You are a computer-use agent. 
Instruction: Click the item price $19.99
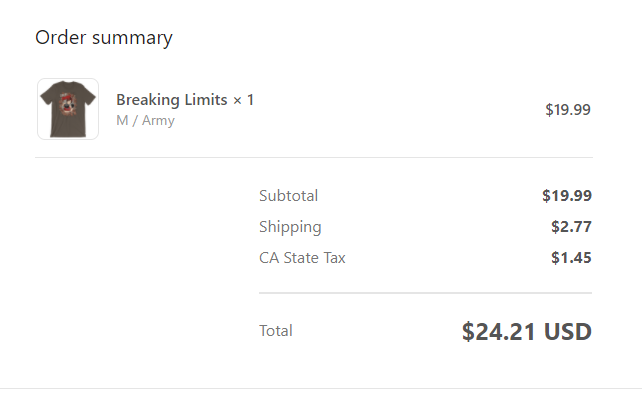click(568, 109)
